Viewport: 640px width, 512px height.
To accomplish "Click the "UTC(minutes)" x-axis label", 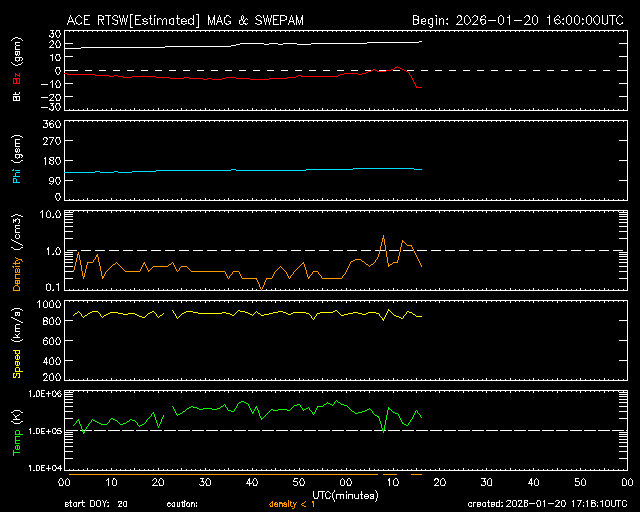I will [x=345, y=496].
